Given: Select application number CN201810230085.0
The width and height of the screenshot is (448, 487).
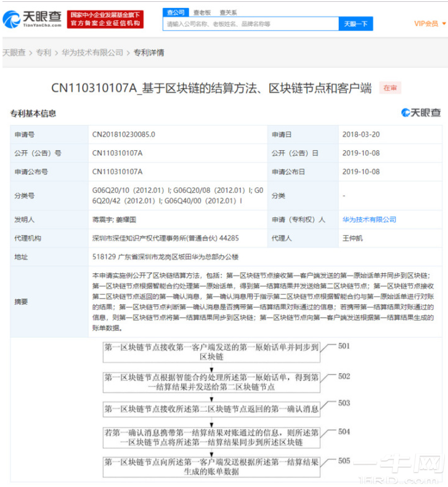Looking at the screenshot, I should pyautogui.click(x=123, y=134).
